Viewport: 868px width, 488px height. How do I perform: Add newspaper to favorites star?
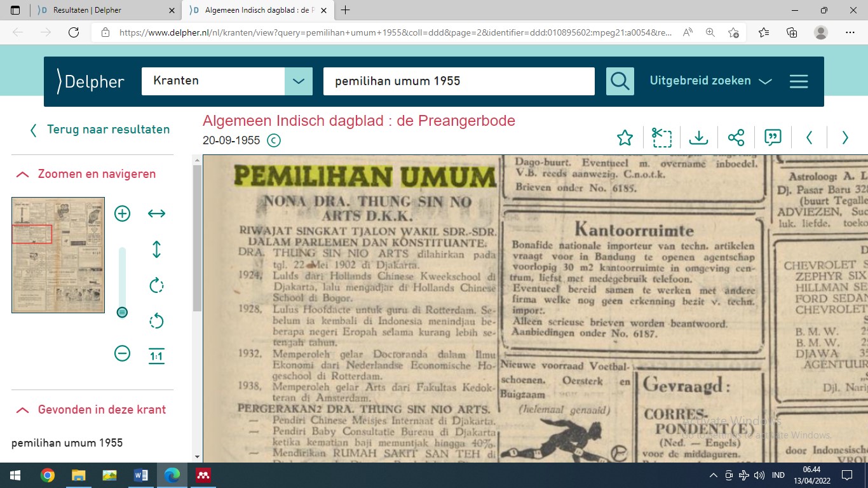point(625,137)
